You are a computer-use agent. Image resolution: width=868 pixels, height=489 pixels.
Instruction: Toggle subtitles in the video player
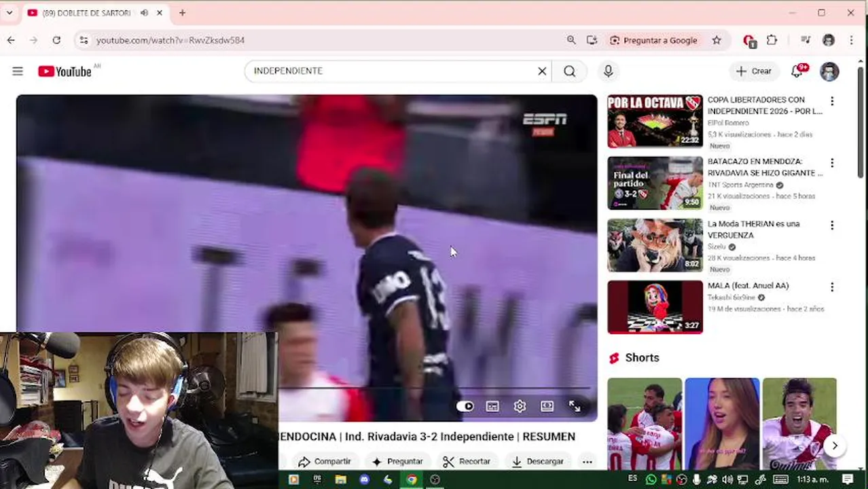click(x=492, y=406)
